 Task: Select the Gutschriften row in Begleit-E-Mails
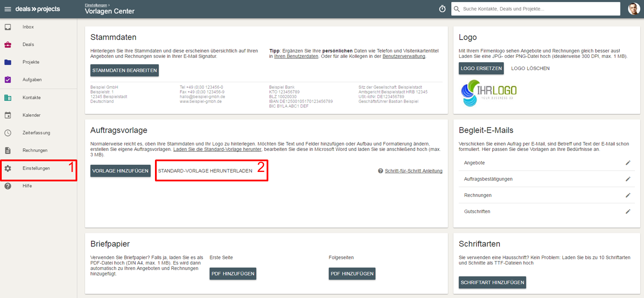(547, 211)
